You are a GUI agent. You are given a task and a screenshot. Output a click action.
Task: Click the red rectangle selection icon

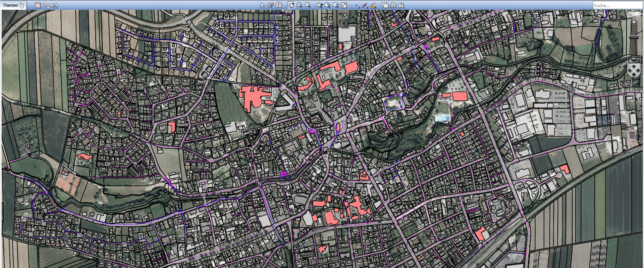38,5
